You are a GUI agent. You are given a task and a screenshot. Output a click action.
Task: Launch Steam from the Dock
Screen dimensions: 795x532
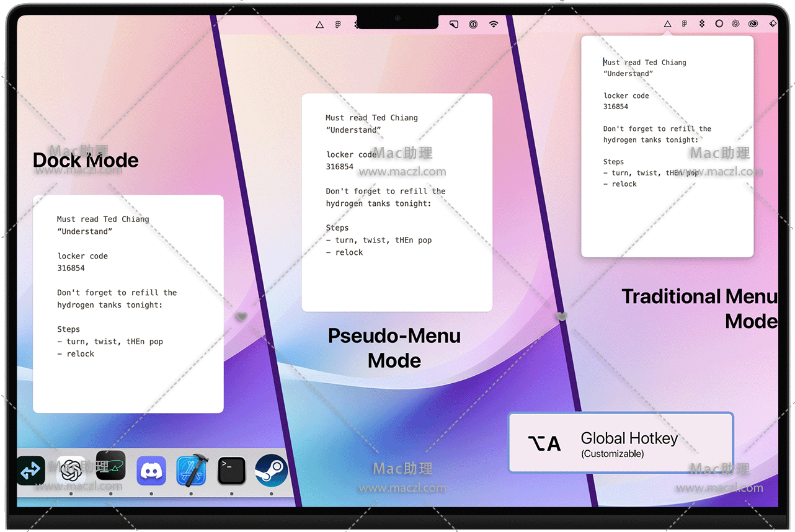[271, 471]
